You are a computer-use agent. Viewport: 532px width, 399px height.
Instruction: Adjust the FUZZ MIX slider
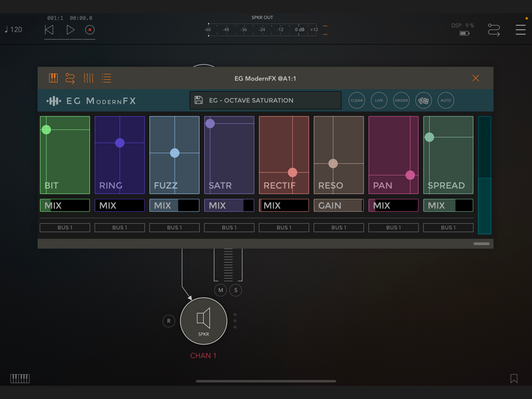point(174,205)
